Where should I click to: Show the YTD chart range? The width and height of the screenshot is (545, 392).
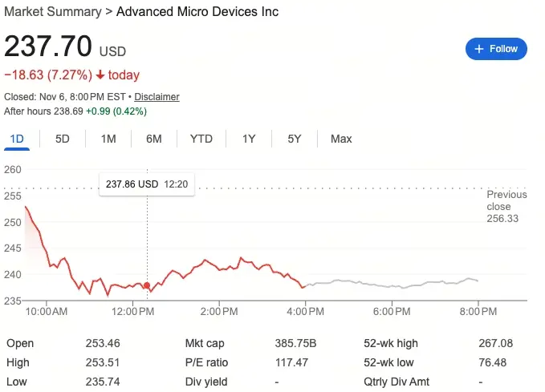[x=201, y=139]
